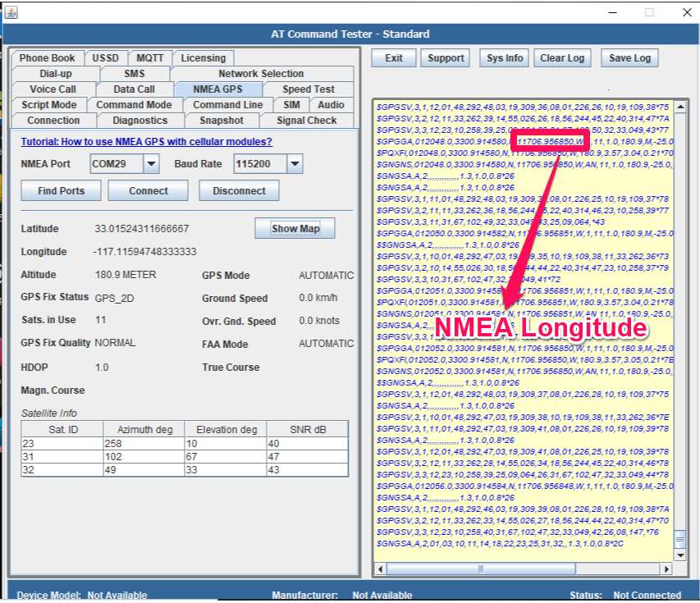Click log scrollbar up arrow
The height and width of the screenshot is (603, 700).
tap(680, 107)
